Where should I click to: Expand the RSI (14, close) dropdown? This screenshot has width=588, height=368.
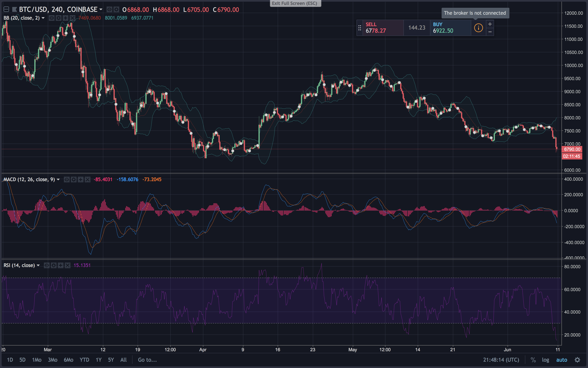[38, 265]
